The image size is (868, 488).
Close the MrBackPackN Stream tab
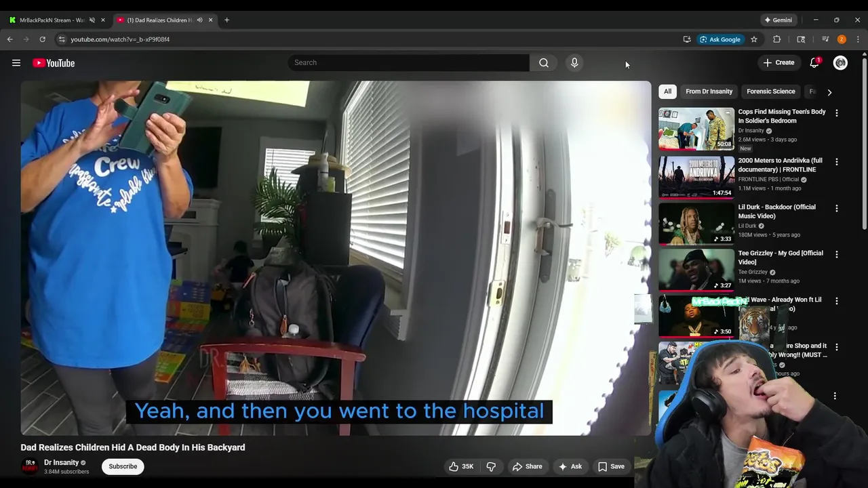pyautogui.click(x=103, y=20)
